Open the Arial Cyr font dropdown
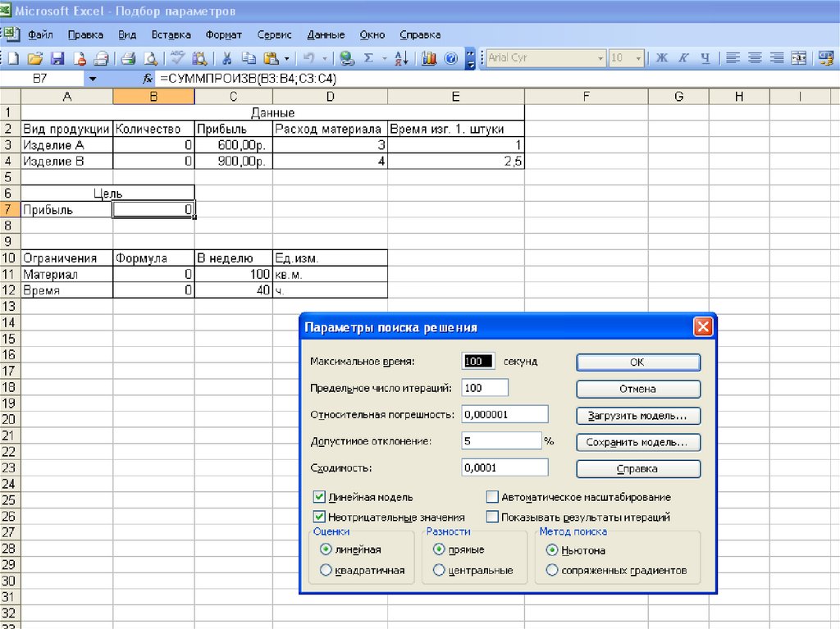The height and width of the screenshot is (629, 840). (x=600, y=58)
